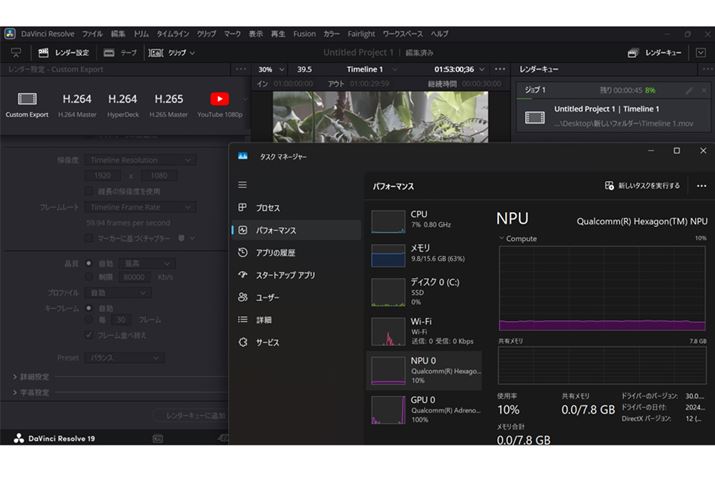Open the サービス page in sidebar

click(267, 342)
